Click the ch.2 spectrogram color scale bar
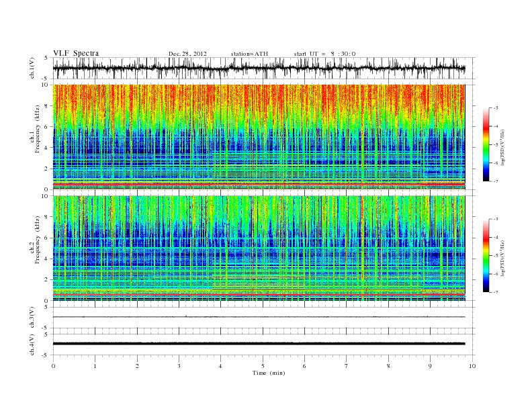Viewport: 532px width, 411px height. [486, 256]
